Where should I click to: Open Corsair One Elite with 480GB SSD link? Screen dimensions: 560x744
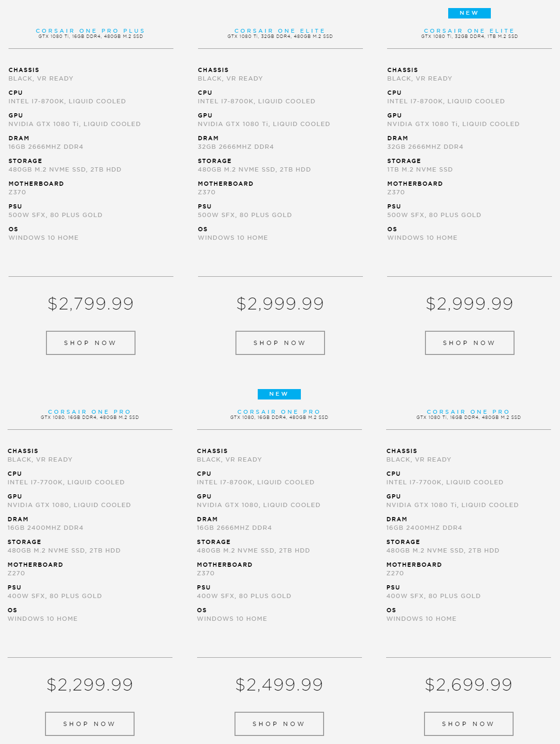click(x=280, y=31)
